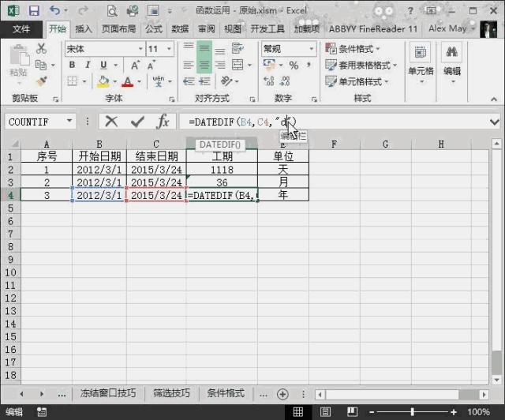The image size is (505, 420).
Task: Decrease decimal places
Action: (x=285, y=81)
